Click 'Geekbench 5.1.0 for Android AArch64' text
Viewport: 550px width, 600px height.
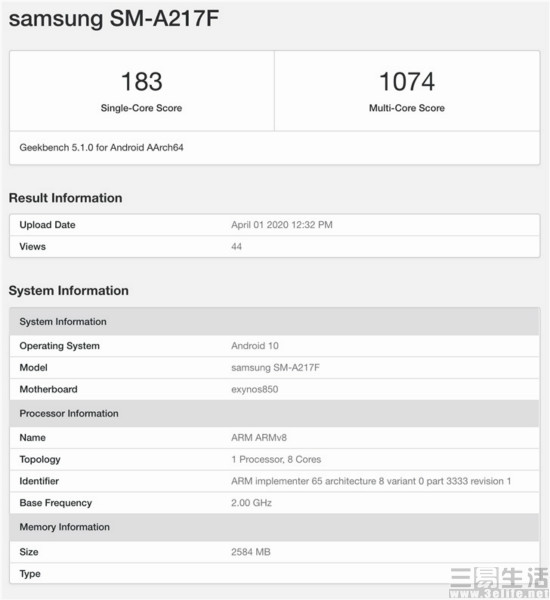101,147
